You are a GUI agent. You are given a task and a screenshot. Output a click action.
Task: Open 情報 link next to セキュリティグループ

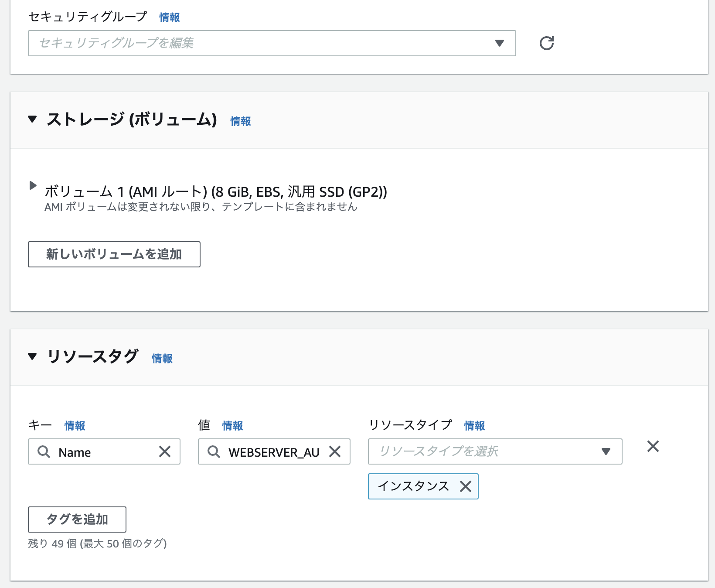169,17
